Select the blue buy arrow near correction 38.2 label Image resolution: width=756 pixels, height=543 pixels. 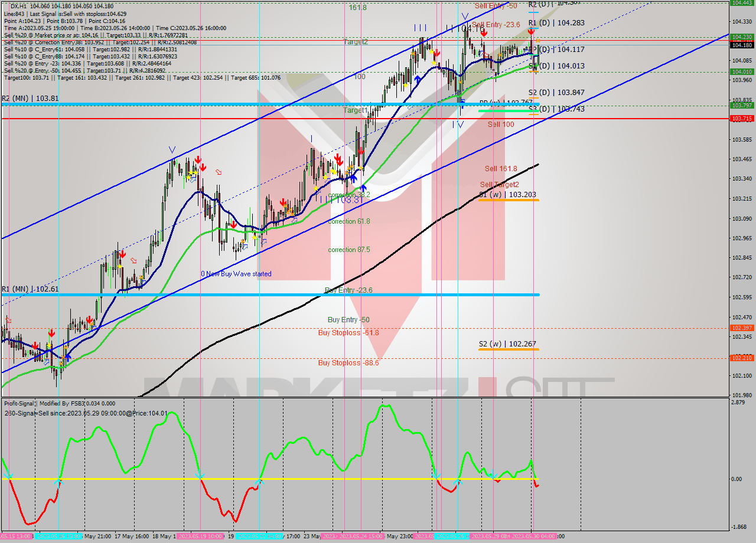[363, 188]
